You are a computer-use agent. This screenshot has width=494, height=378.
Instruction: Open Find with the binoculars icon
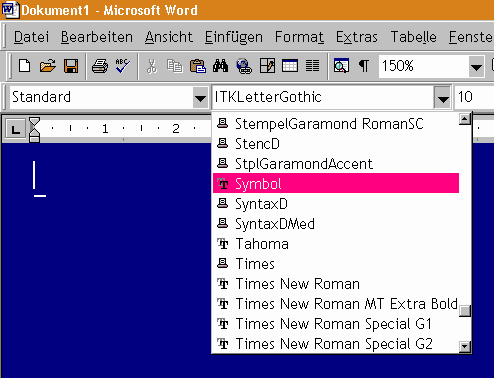click(x=221, y=66)
